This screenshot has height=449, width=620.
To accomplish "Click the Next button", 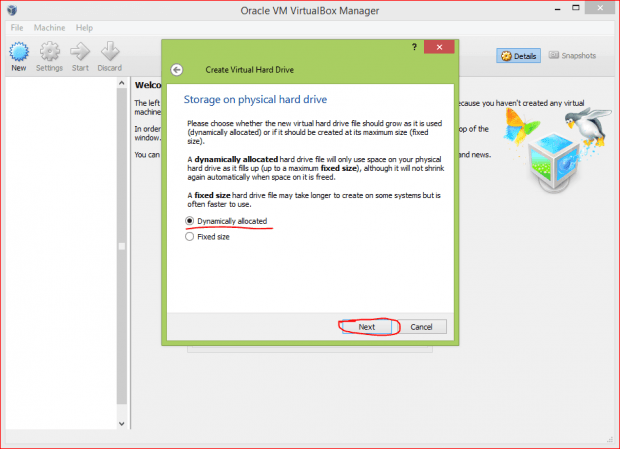I will click(367, 327).
